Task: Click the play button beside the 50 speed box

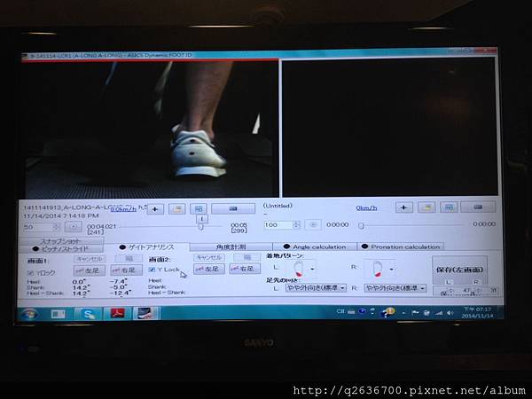Action: click(x=74, y=227)
